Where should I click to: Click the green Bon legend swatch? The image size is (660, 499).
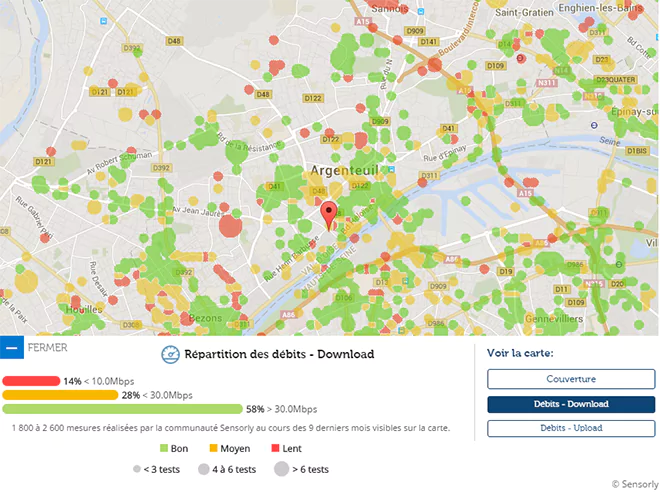165,449
